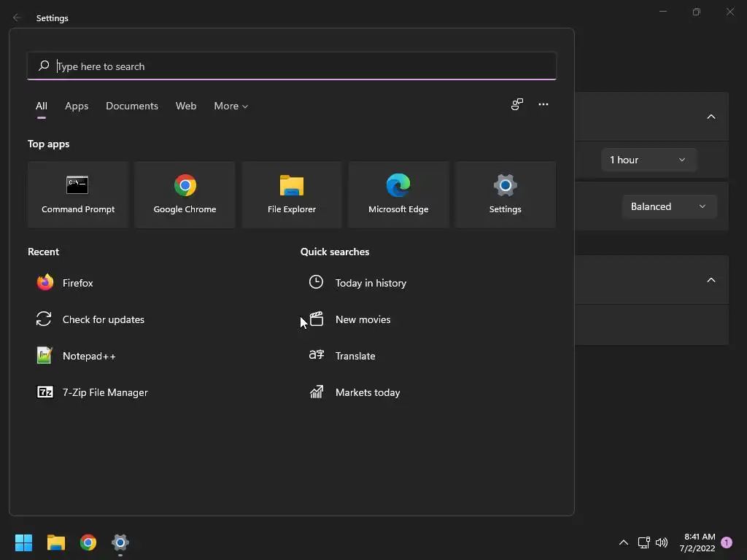Click the Windows Start button

point(23,542)
